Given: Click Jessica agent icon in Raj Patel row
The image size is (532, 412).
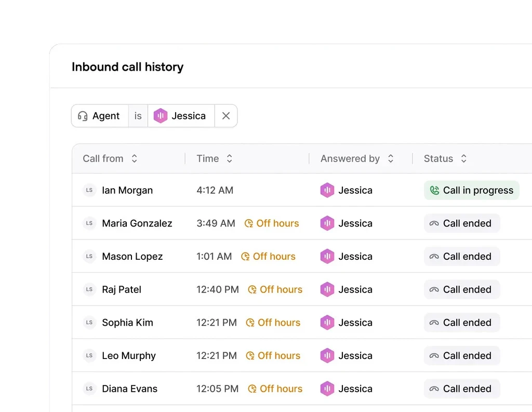Looking at the screenshot, I should point(327,289).
